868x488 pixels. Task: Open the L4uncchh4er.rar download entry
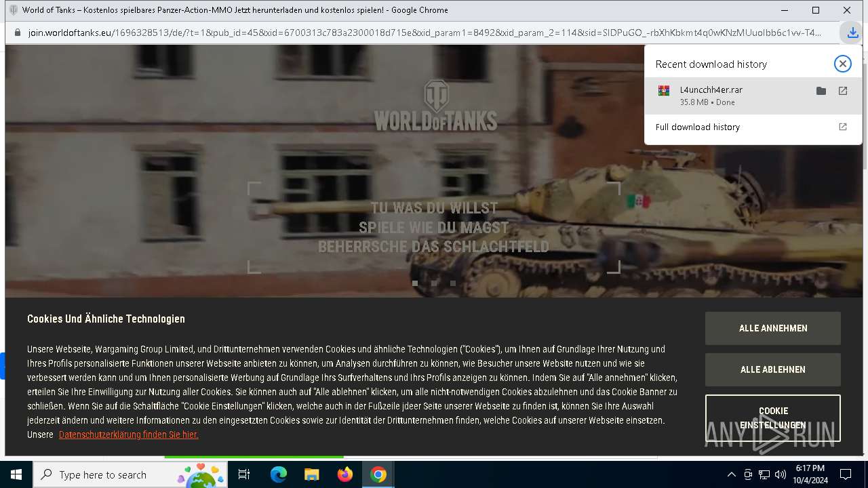coord(753,96)
